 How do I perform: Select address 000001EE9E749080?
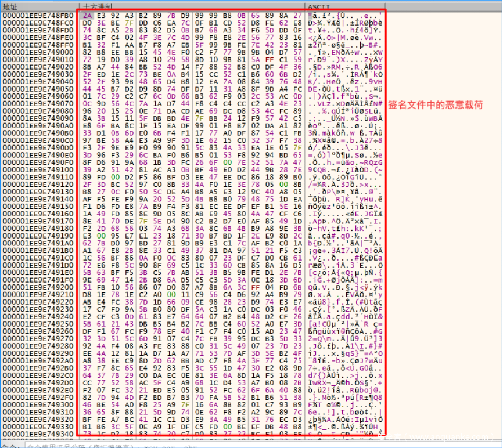(38, 111)
